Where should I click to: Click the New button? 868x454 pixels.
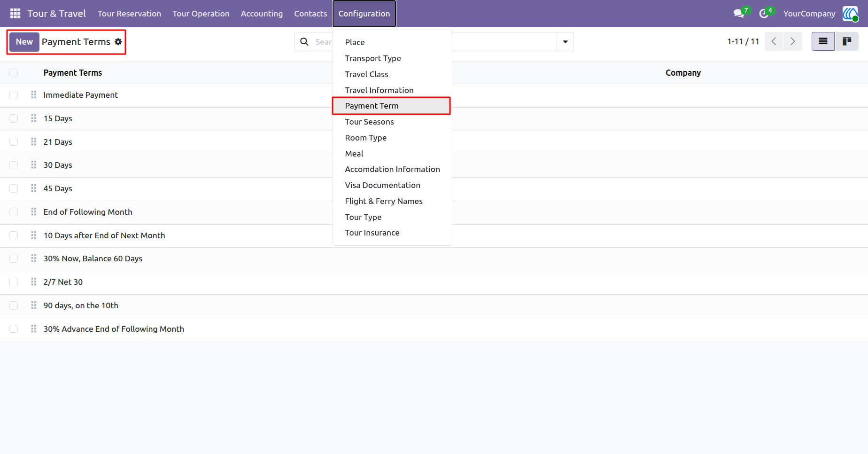pos(24,42)
